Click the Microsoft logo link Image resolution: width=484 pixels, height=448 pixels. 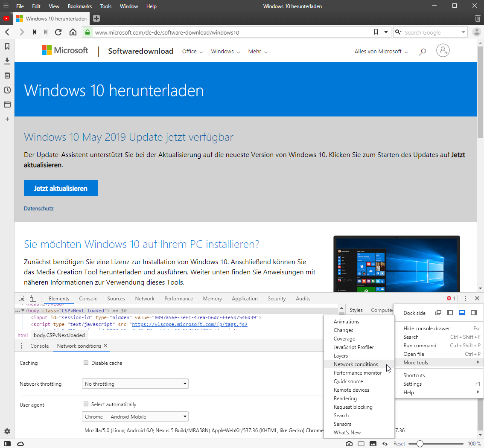click(65, 50)
